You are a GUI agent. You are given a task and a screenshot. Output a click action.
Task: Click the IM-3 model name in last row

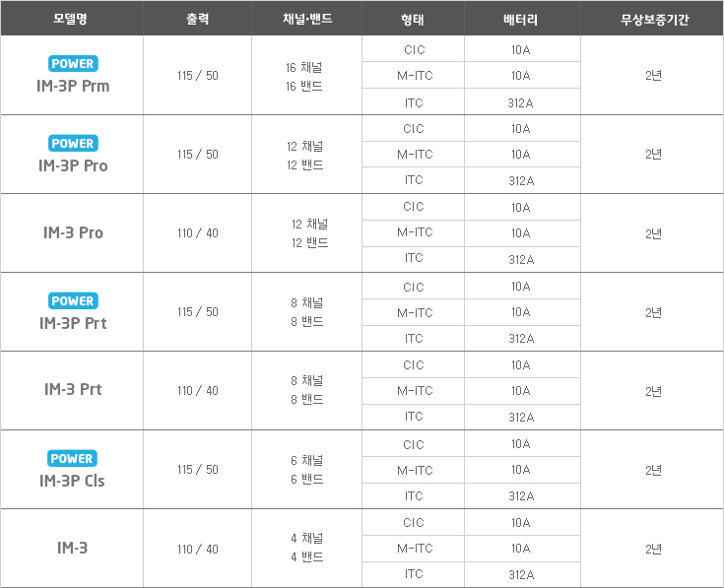[x=73, y=548]
